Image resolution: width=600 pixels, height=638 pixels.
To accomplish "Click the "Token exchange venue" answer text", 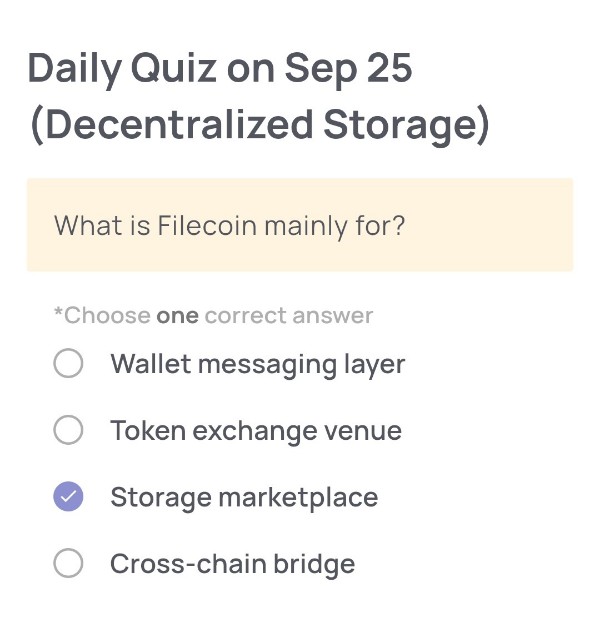I will [255, 431].
